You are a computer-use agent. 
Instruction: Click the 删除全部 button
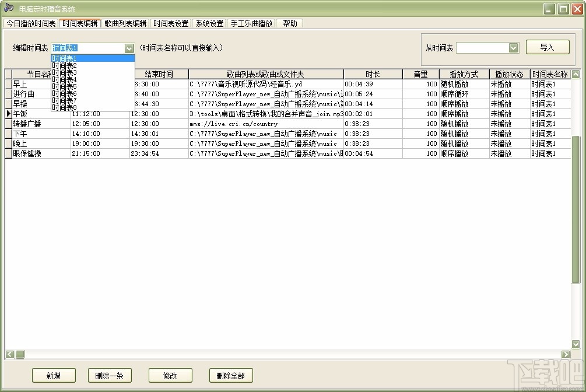pyautogui.click(x=231, y=376)
